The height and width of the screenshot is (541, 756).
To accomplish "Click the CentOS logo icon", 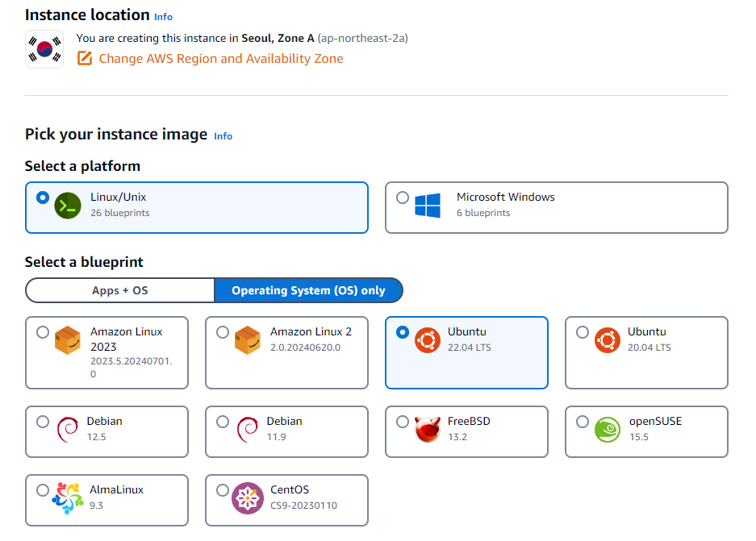I will pyautogui.click(x=248, y=498).
